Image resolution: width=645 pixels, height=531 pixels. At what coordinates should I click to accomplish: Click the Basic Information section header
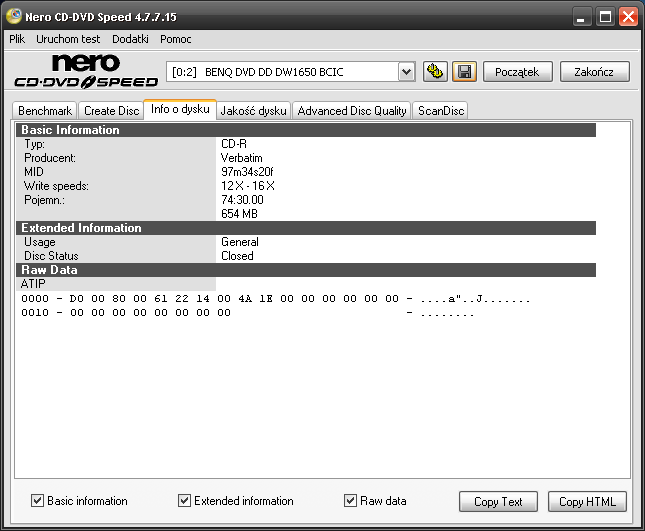pos(306,130)
